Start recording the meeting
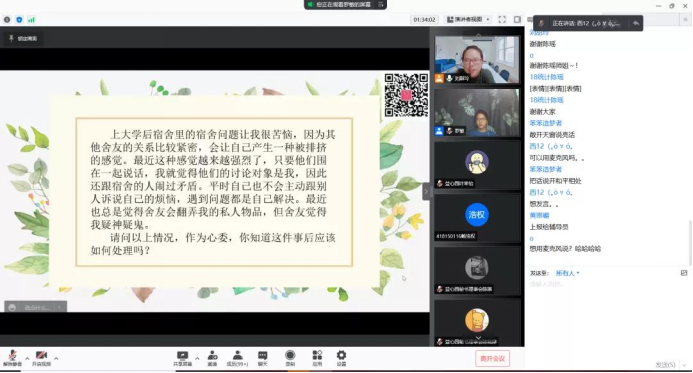This screenshot has width=693, height=373. pos(290,358)
